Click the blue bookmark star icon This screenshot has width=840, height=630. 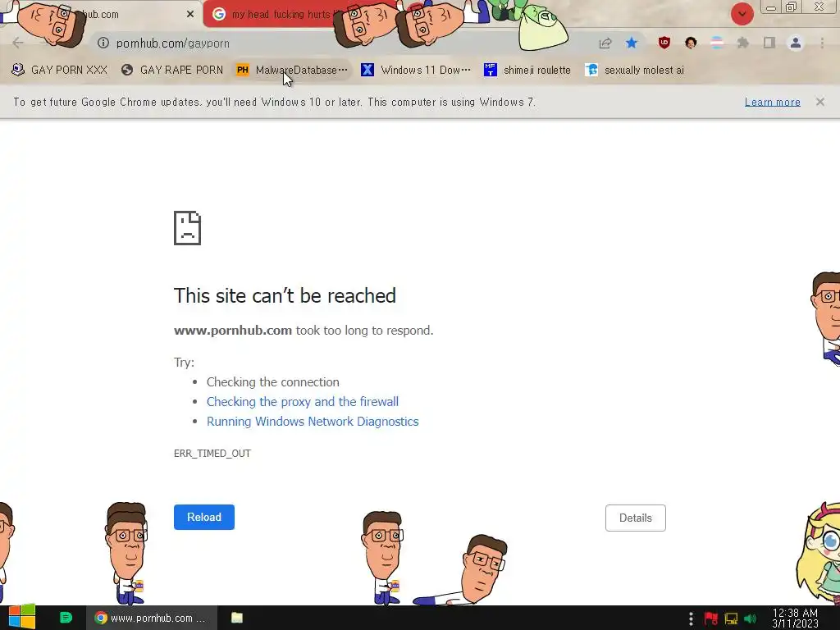pos(632,43)
